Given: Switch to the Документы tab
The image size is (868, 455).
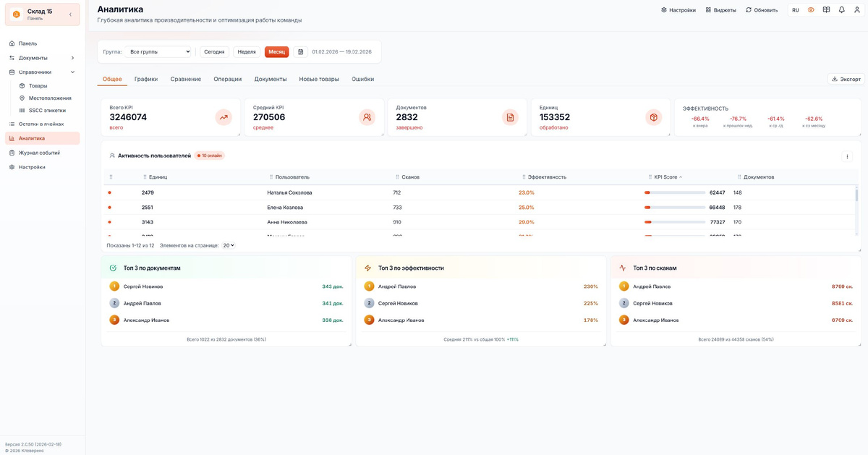Looking at the screenshot, I should 271,79.
